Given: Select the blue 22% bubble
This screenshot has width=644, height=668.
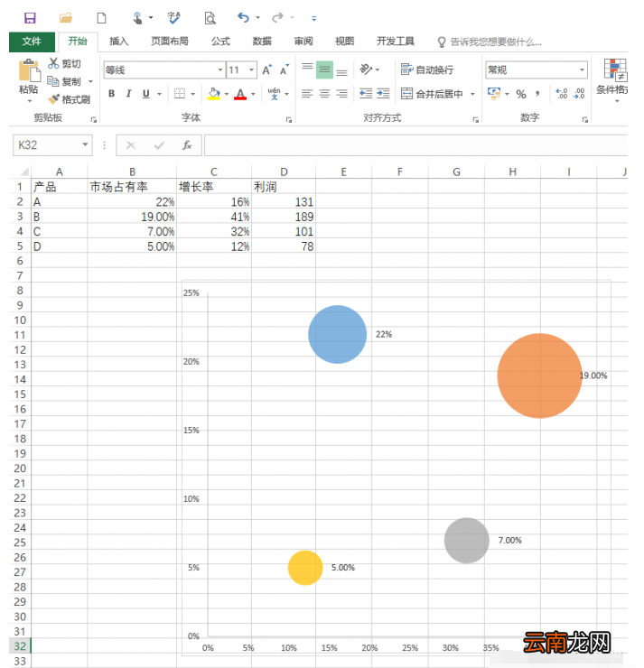Looking at the screenshot, I should [337, 334].
